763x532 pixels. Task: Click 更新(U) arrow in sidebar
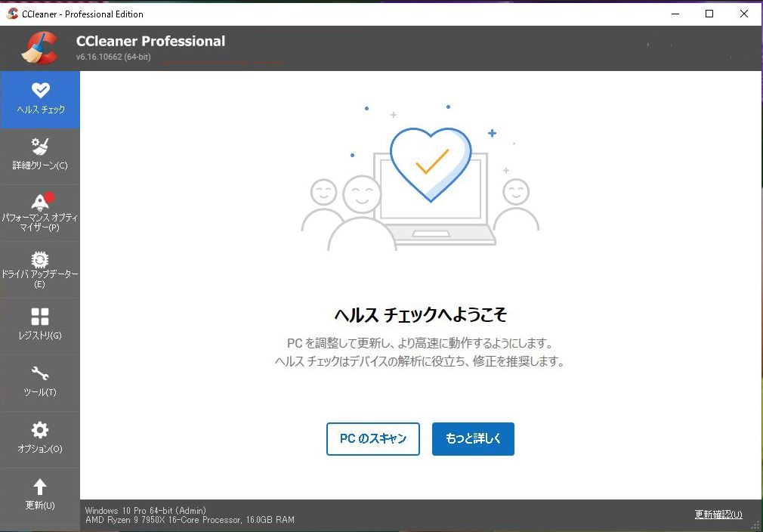coord(40,496)
